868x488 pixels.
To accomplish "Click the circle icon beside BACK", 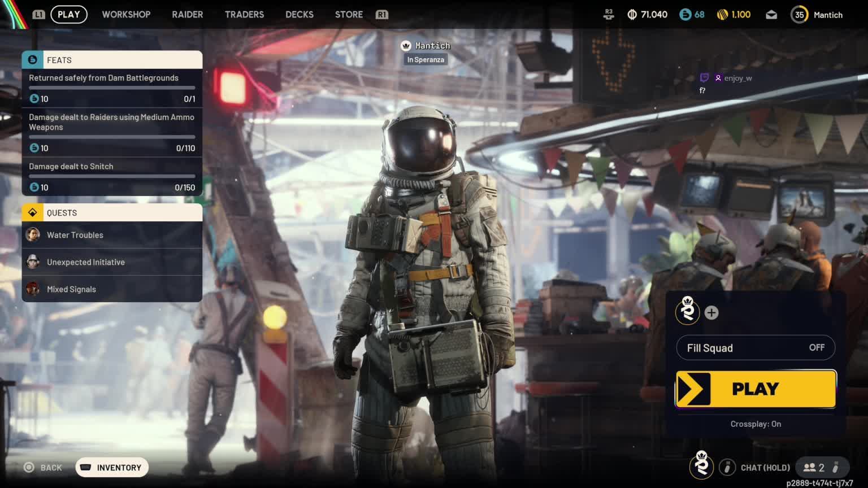I will 29,467.
